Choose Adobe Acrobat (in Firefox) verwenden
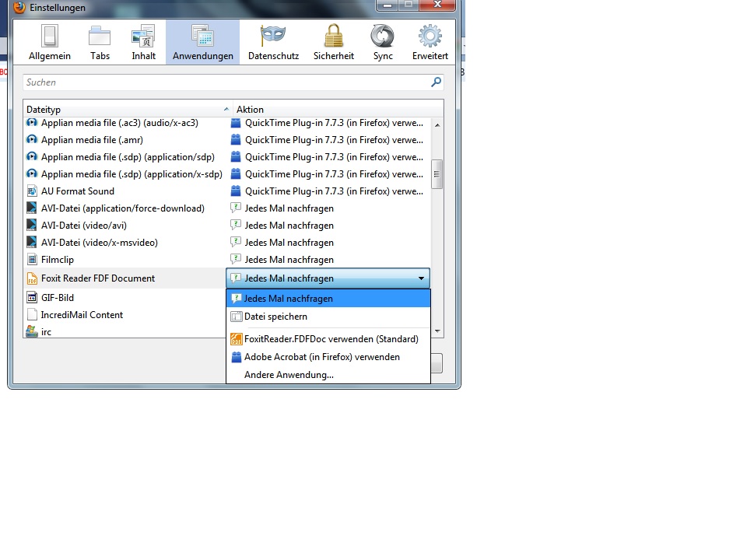Image resolution: width=747 pixels, height=560 pixels. point(328,357)
